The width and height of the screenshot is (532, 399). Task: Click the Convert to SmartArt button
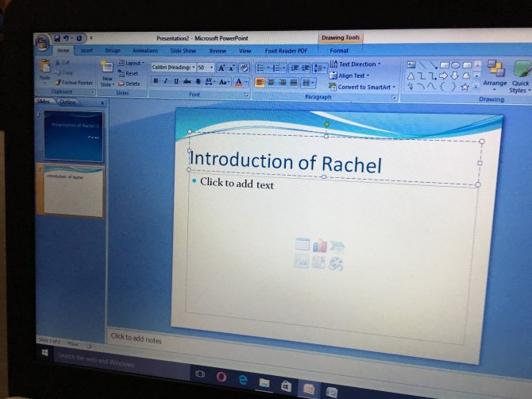(x=365, y=87)
